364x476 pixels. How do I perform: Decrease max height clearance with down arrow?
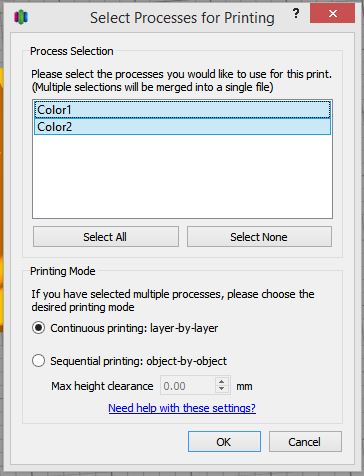click(222, 390)
